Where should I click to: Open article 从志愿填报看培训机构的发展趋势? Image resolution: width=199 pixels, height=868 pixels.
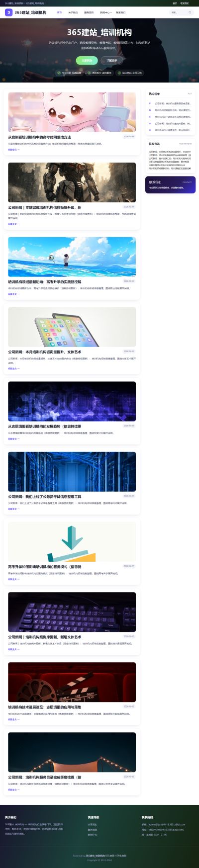45,427
